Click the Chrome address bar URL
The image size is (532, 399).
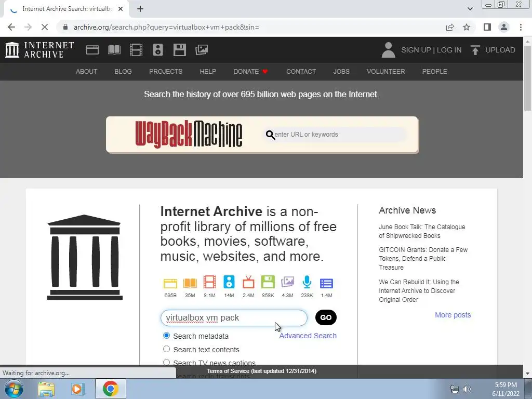pyautogui.click(x=166, y=27)
